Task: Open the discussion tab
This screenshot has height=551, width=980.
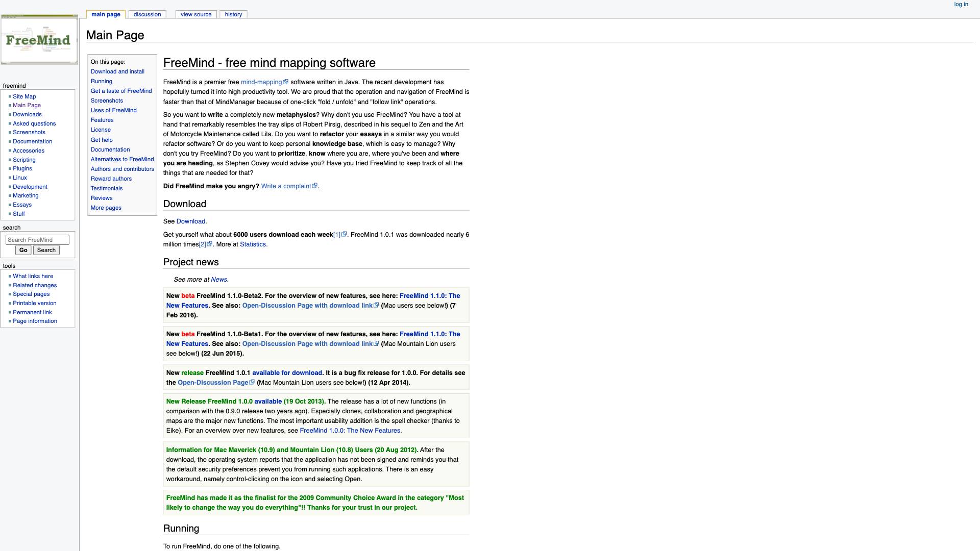Action: 147,14
